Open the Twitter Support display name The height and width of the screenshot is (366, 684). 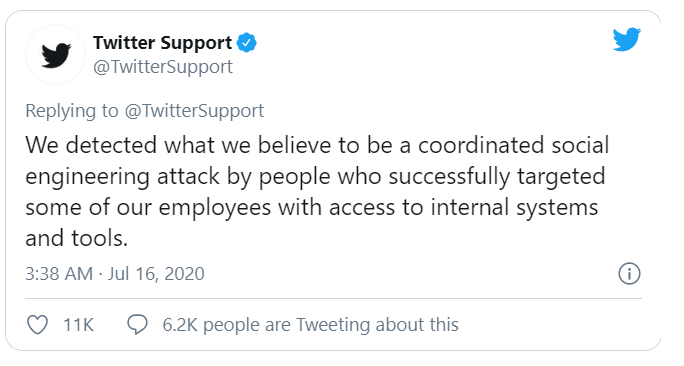[x=162, y=43]
